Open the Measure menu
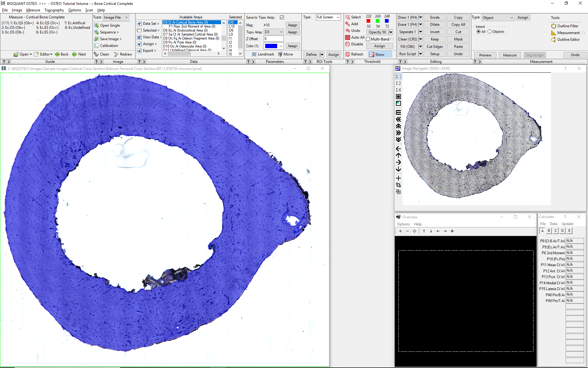Screen dimensions: 588x368 (33, 10)
